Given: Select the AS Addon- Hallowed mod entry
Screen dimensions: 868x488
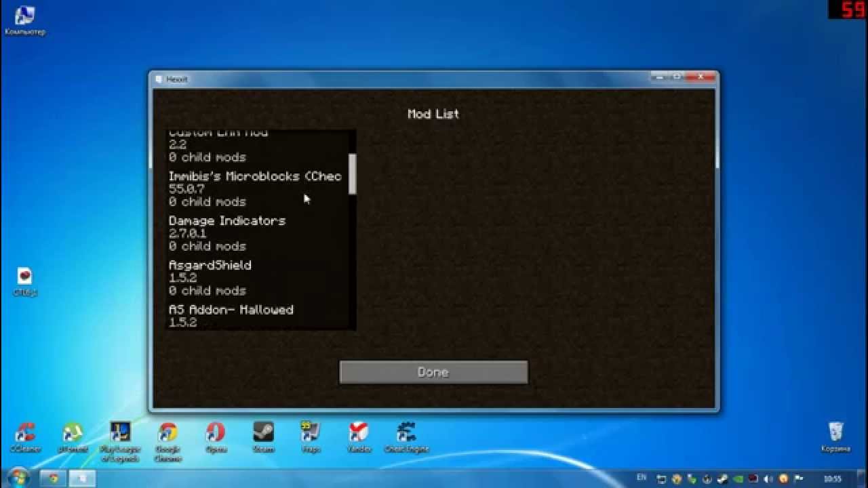Looking at the screenshot, I should (258, 317).
